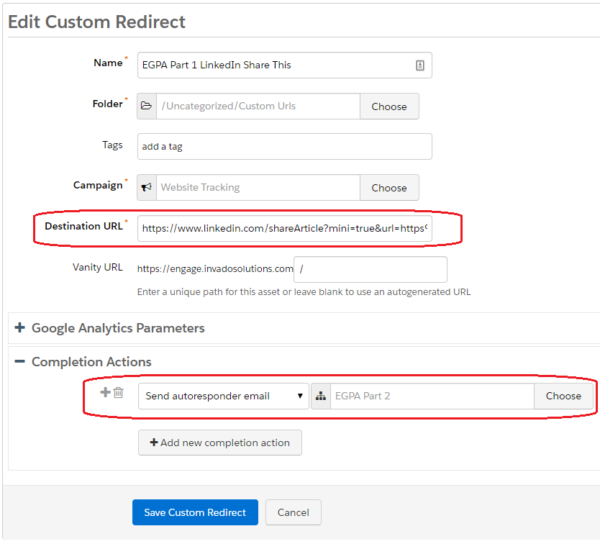Click the 'Edit Custom Redirect' heading
This screenshot has width=600, height=544.
(97, 22)
